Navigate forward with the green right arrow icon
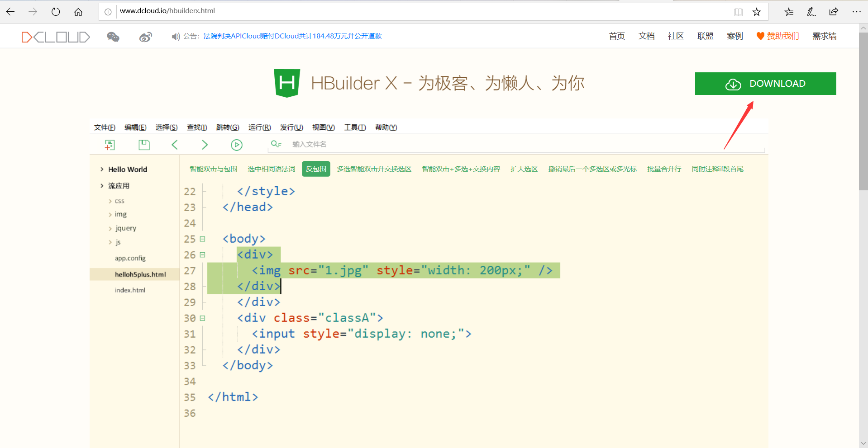Screen dimensions: 868x448 205,145
